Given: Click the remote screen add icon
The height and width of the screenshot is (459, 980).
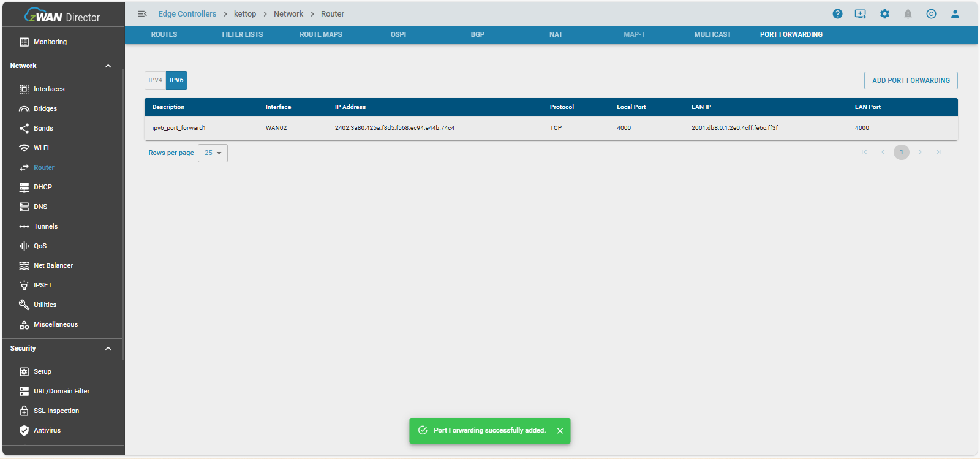Looking at the screenshot, I should click(861, 14).
